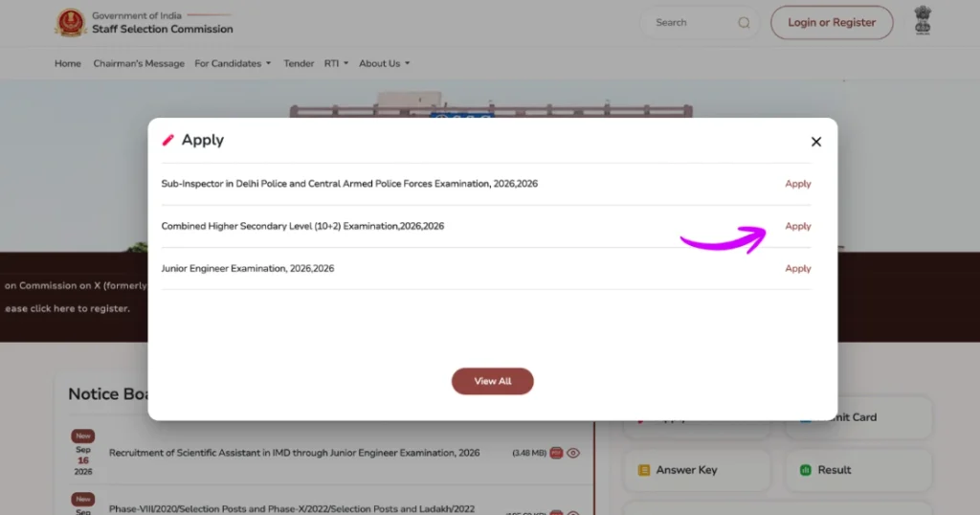Open the Tender menu item
This screenshot has height=515, width=980.
coord(299,63)
